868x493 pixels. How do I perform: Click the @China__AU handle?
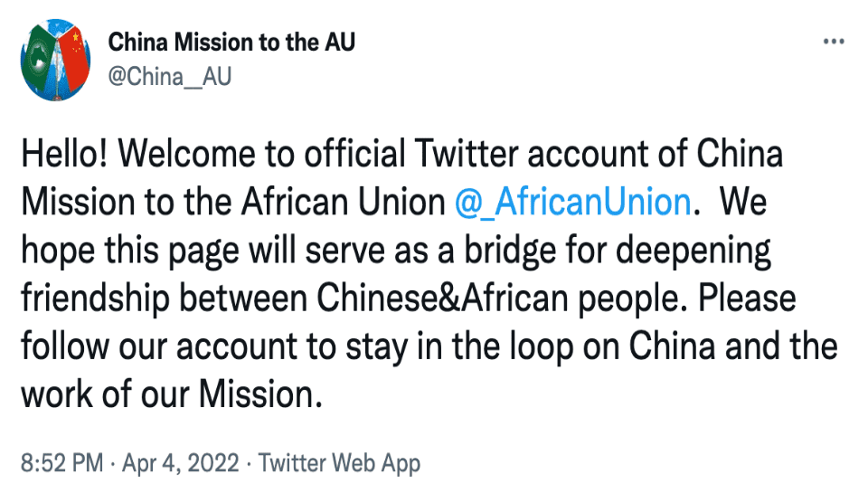point(169,77)
